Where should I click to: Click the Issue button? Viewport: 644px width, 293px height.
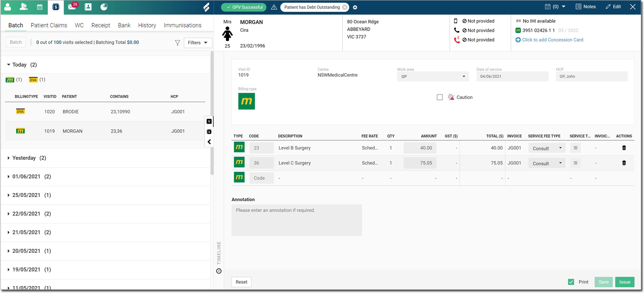[625, 282]
